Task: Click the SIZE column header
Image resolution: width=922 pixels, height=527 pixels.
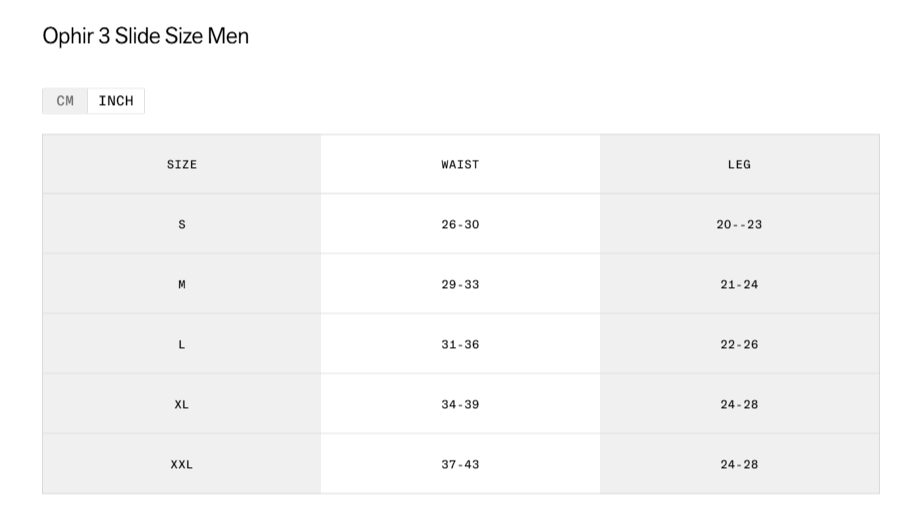Action: click(x=182, y=164)
